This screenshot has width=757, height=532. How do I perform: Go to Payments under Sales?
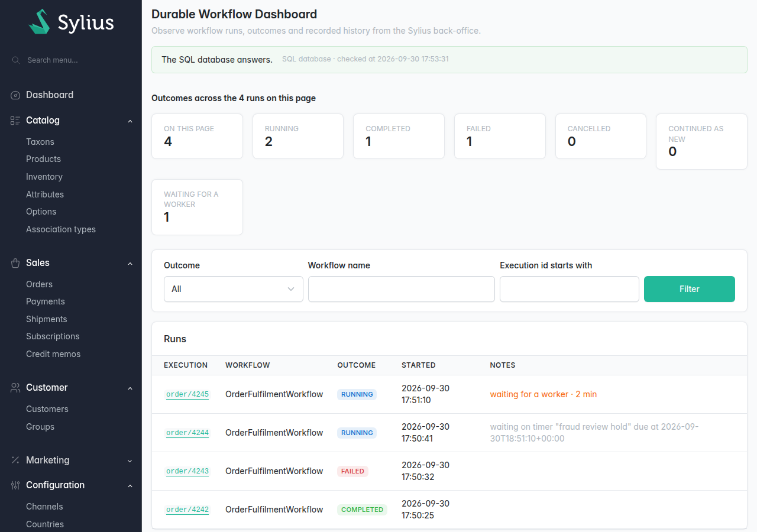pos(46,301)
